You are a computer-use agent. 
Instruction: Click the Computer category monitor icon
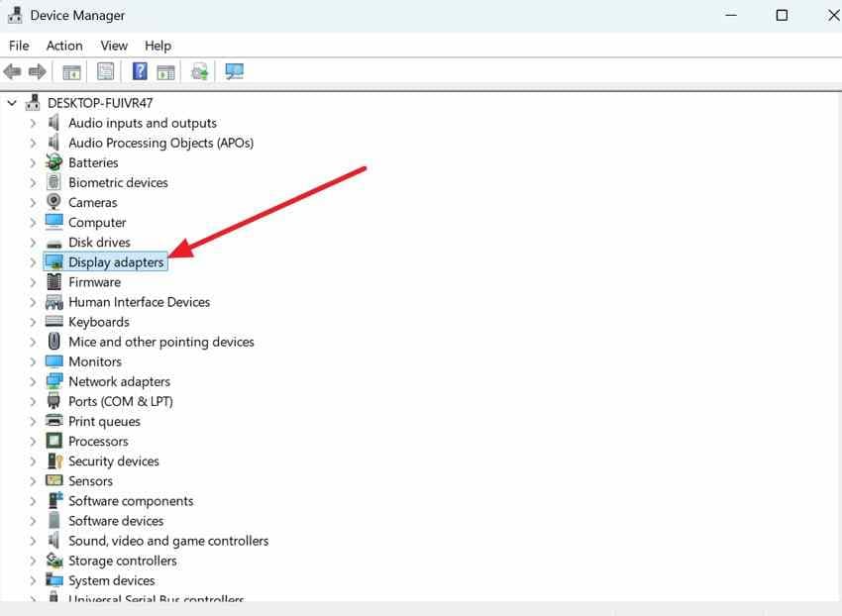click(54, 222)
